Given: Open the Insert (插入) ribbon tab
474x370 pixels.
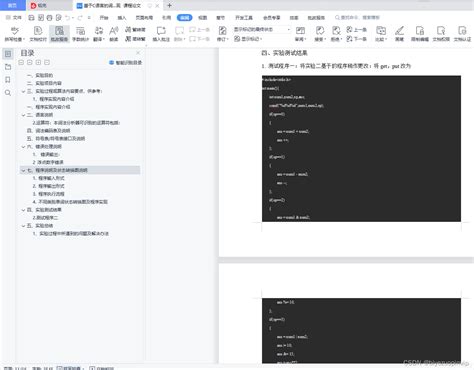Looking at the screenshot, I should click(x=122, y=17).
